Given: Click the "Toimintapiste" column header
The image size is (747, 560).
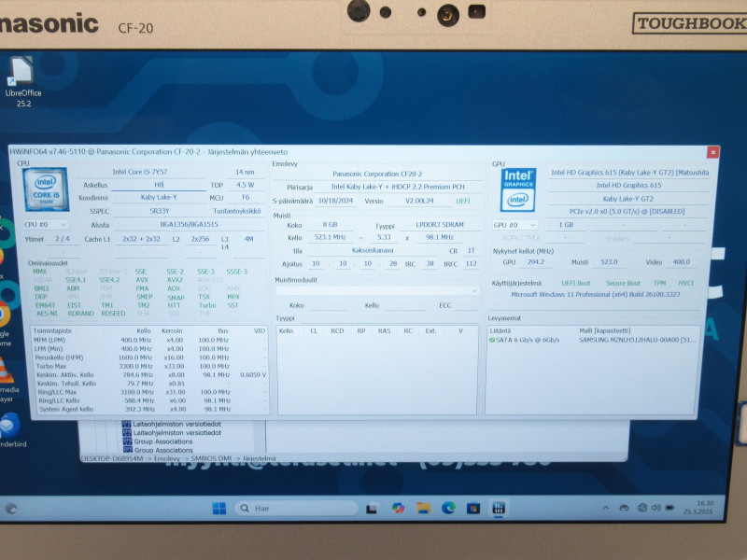Looking at the screenshot, I should pyautogui.click(x=52, y=330).
